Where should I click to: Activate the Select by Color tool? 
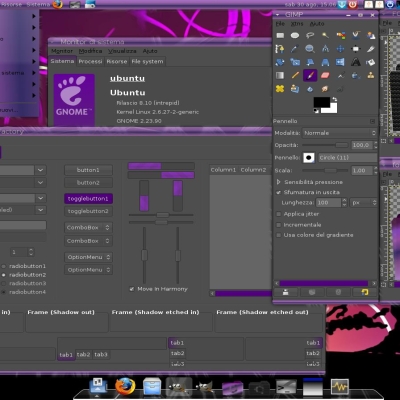tap(341, 35)
